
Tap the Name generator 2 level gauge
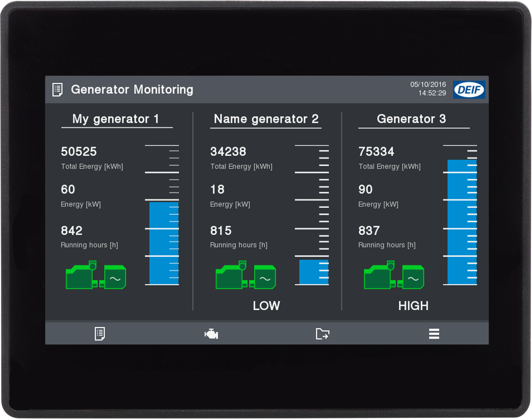[x=312, y=215]
